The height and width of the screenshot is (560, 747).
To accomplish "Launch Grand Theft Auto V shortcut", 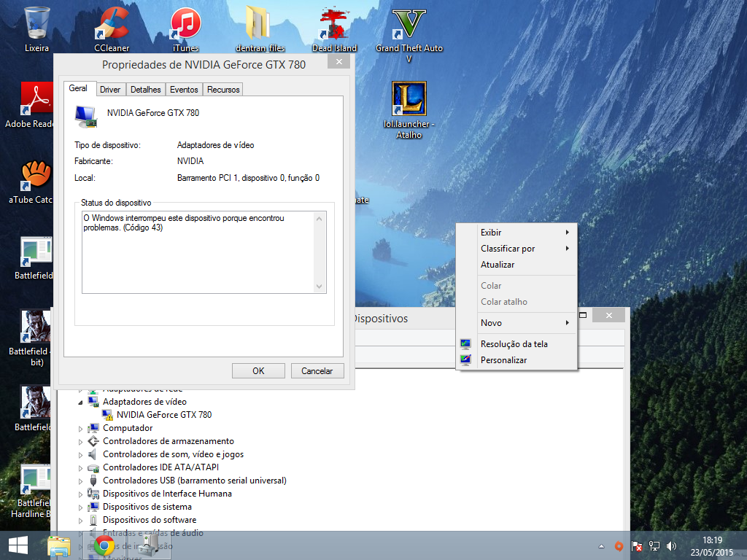I will click(409, 34).
